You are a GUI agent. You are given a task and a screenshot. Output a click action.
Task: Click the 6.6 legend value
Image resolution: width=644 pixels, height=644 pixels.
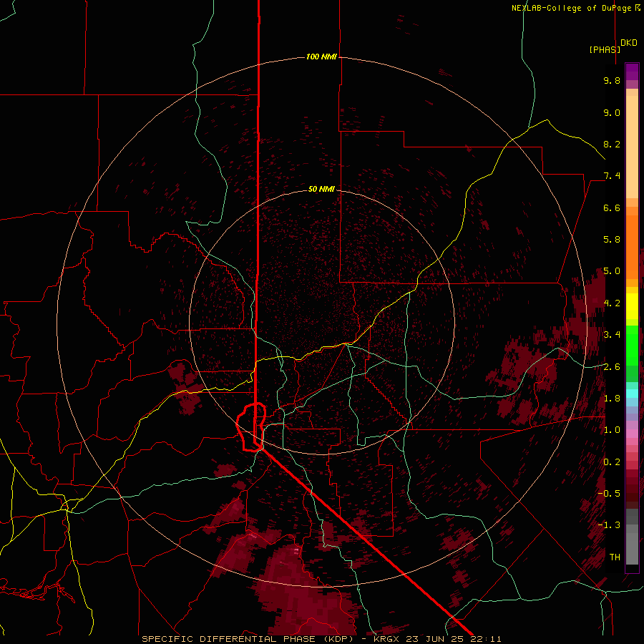[x=612, y=208]
